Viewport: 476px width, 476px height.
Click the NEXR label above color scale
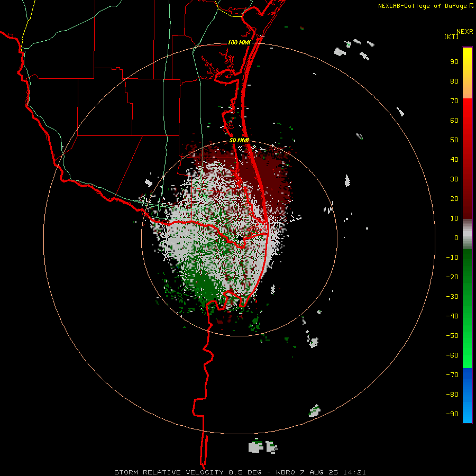464,32
